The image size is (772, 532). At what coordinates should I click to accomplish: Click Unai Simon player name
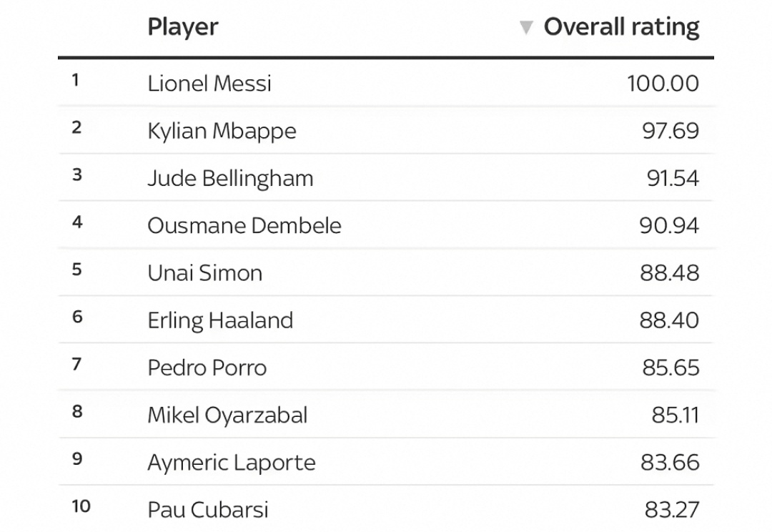205,273
